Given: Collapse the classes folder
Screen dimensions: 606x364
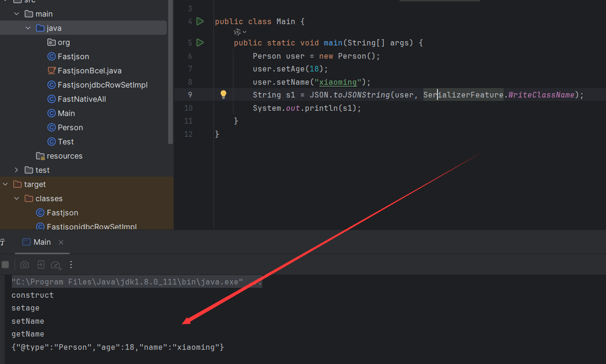Looking at the screenshot, I should click(17, 198).
